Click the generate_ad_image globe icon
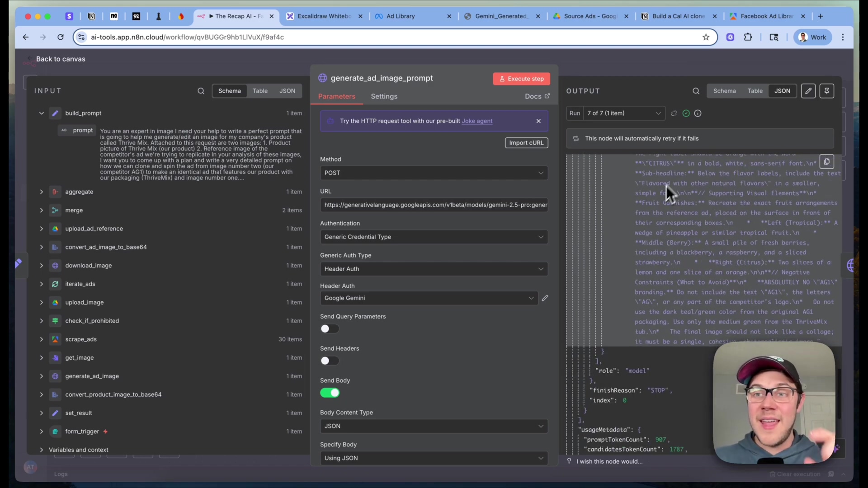Viewport: 868px width, 488px height. (55, 376)
